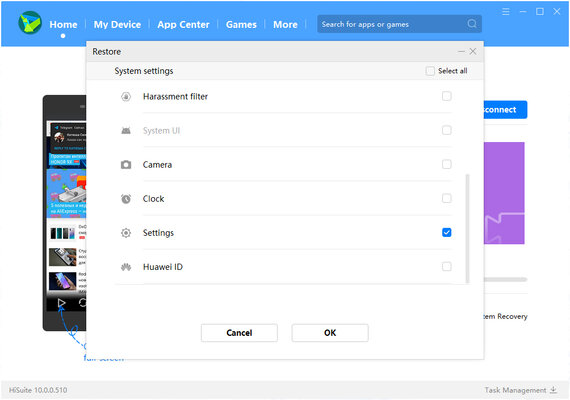This screenshot has width=570, height=400.
Task: Open the App Center tab
Action: [183, 24]
